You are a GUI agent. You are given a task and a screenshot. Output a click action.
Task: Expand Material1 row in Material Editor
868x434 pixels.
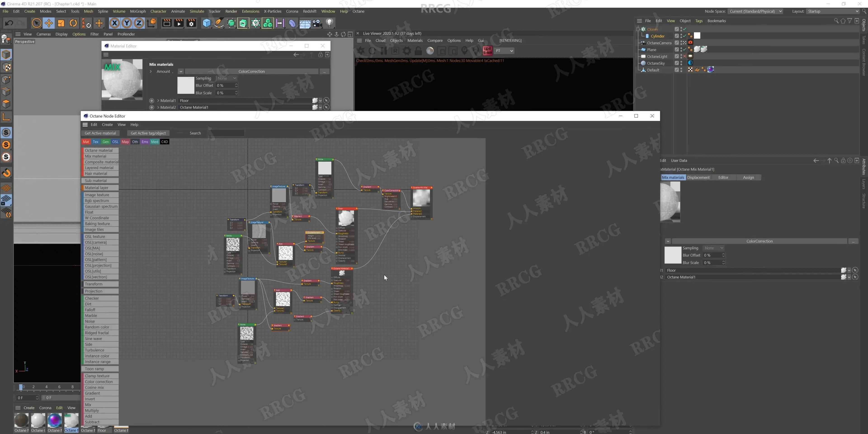pyautogui.click(x=158, y=100)
